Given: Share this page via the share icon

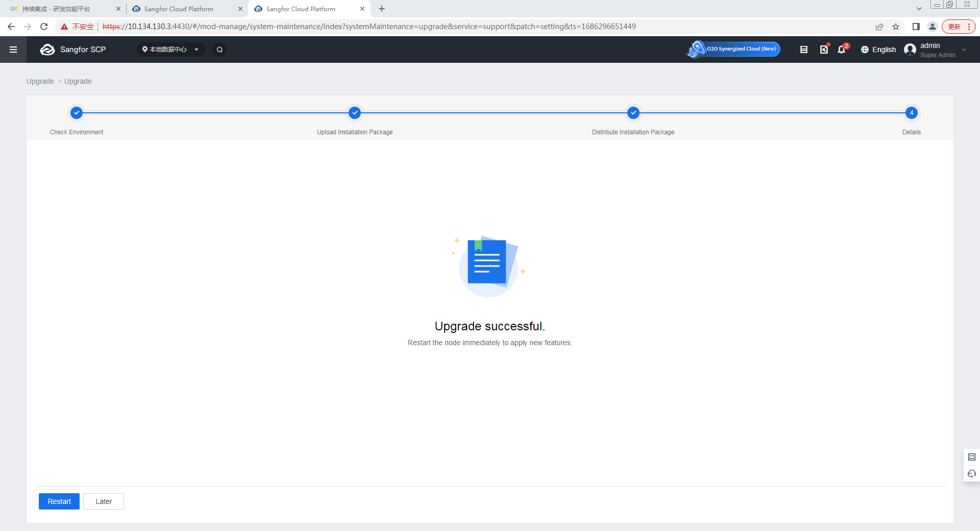Looking at the screenshot, I should coord(879,27).
